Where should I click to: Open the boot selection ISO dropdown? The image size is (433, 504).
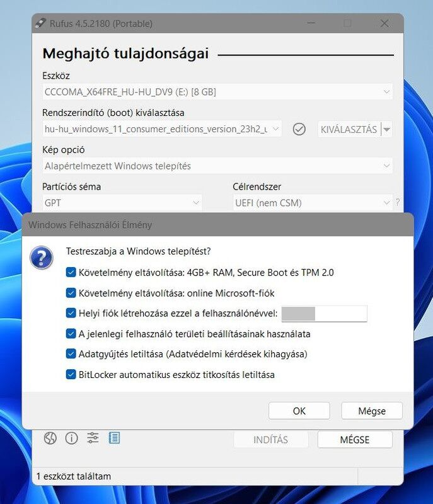point(162,129)
